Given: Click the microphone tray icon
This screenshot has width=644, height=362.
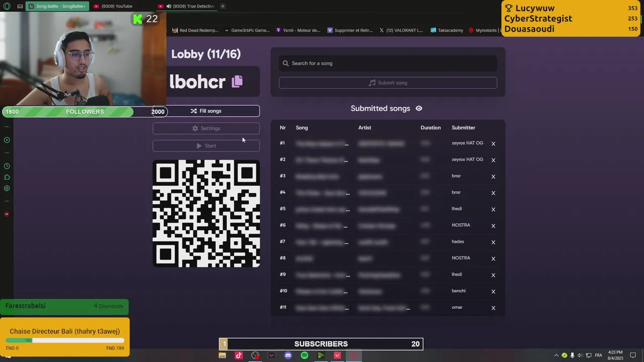Looking at the screenshot, I should [572, 355].
